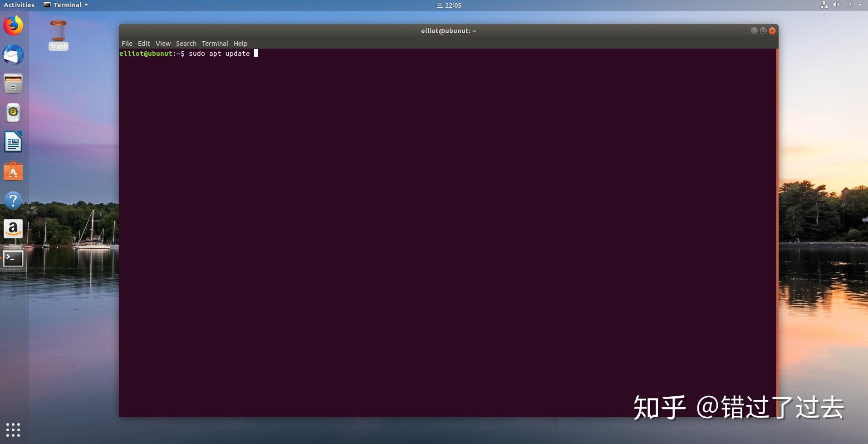Open the Files application from the dock

tap(13, 84)
